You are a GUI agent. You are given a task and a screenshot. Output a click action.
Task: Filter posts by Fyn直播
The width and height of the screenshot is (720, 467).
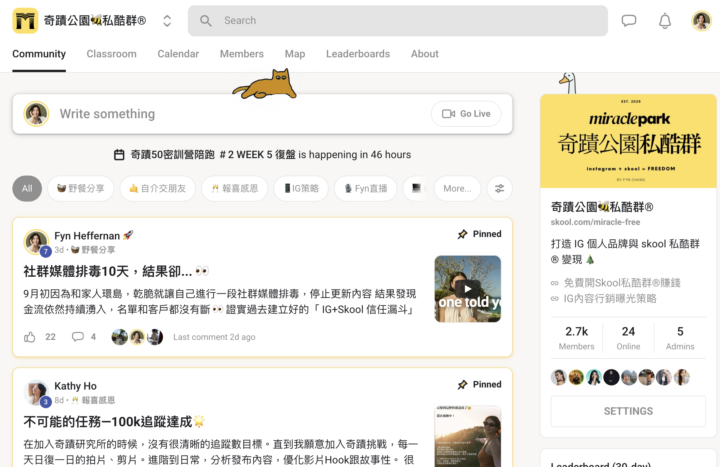tap(366, 188)
